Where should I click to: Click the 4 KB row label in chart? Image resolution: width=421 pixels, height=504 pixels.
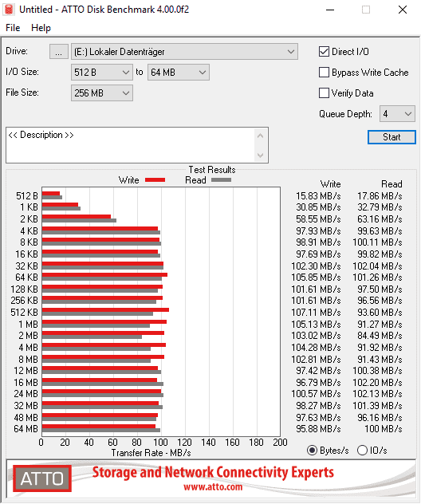29,230
